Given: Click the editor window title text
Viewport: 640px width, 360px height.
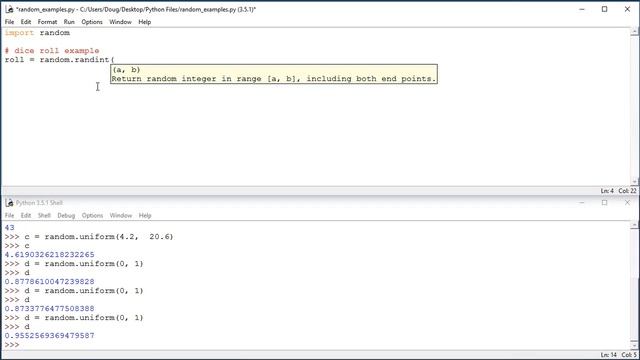Looking at the screenshot, I should 136,9.
